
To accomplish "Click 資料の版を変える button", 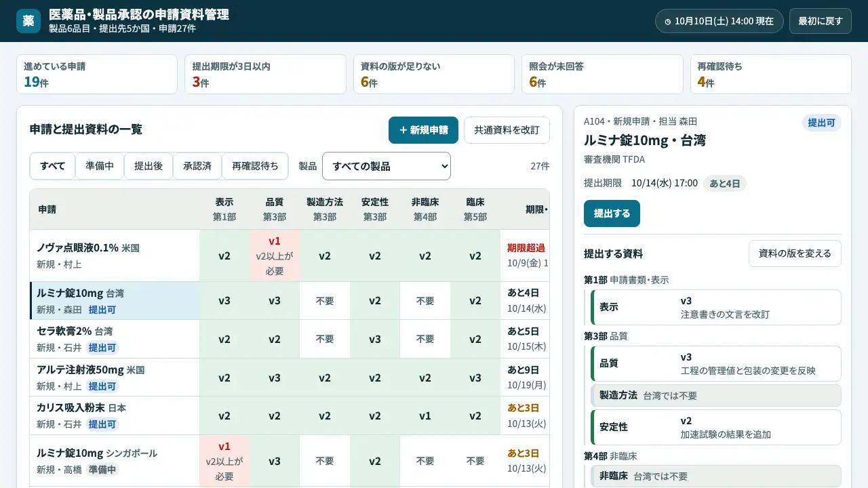I will tap(795, 253).
